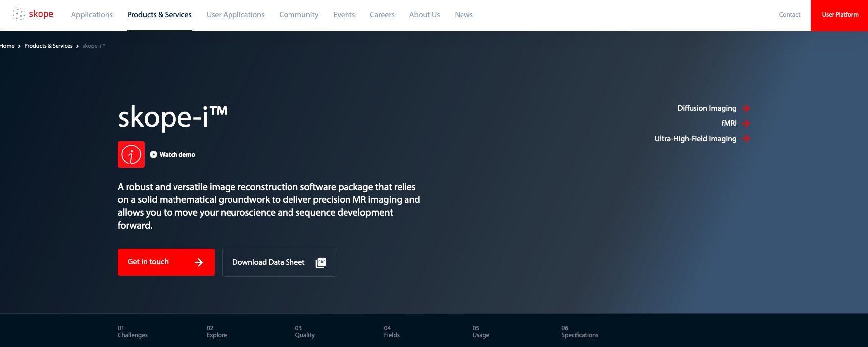The width and height of the screenshot is (868, 347).
Task: Open the Products & Services menu
Action: pyautogui.click(x=160, y=15)
